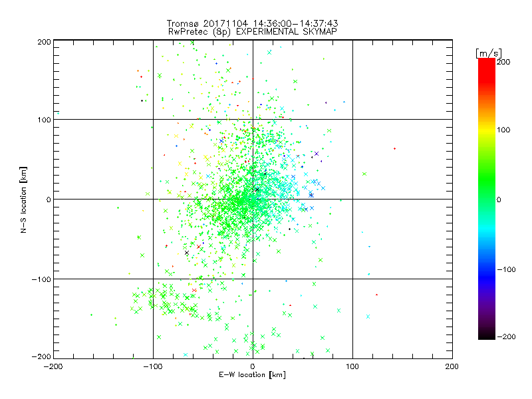Click the '200' colorbar top value

click(503, 62)
